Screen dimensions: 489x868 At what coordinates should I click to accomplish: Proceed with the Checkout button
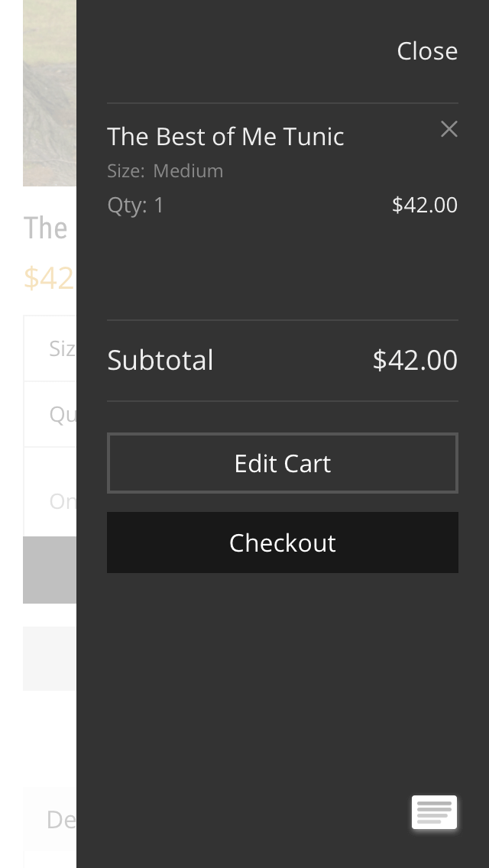(x=283, y=542)
